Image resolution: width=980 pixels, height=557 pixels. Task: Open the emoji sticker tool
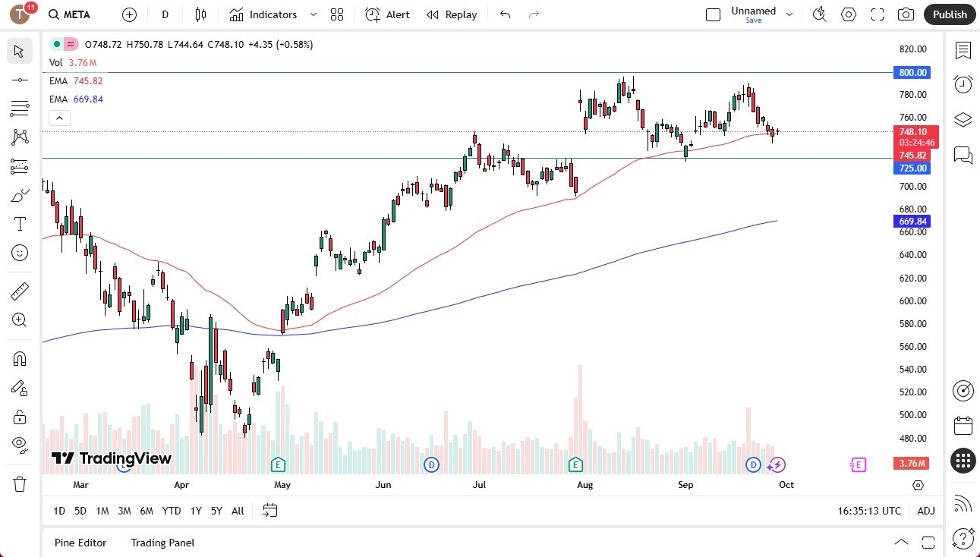[19, 253]
